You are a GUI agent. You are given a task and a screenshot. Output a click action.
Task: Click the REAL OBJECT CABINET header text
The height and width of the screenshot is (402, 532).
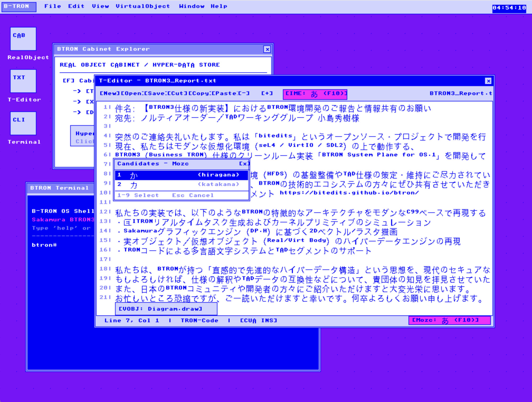coord(140,65)
